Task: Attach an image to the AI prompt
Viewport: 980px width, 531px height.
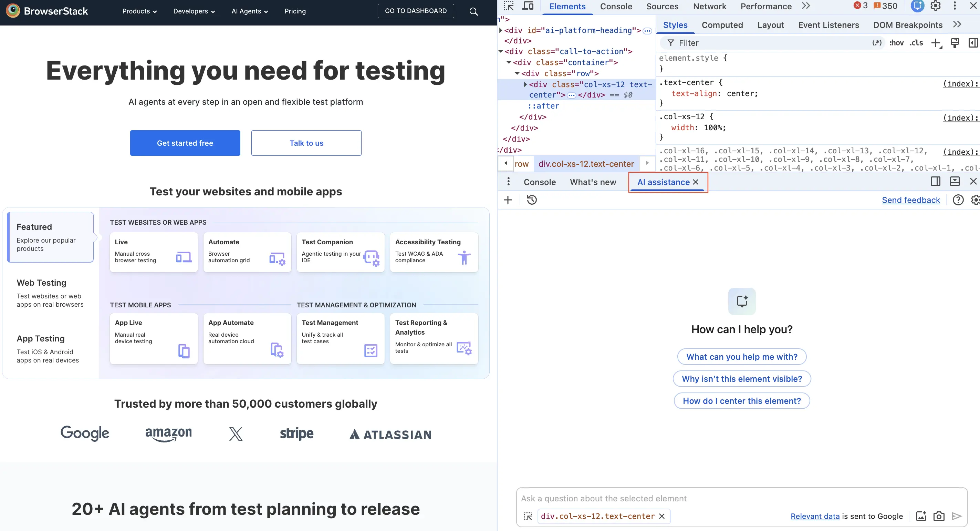Action: click(921, 516)
